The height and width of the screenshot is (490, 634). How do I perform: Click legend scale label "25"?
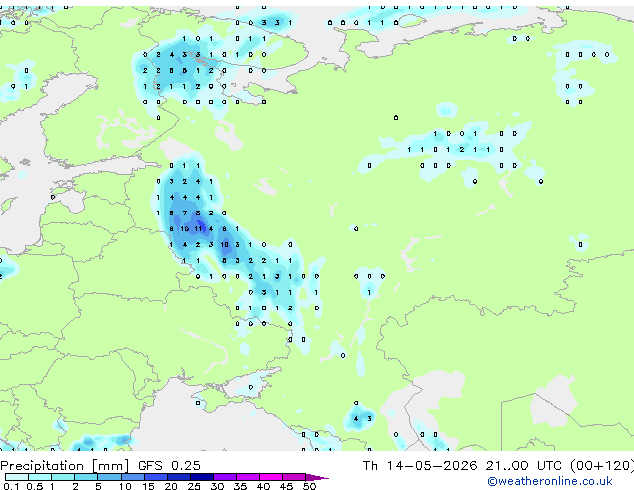coord(194,486)
